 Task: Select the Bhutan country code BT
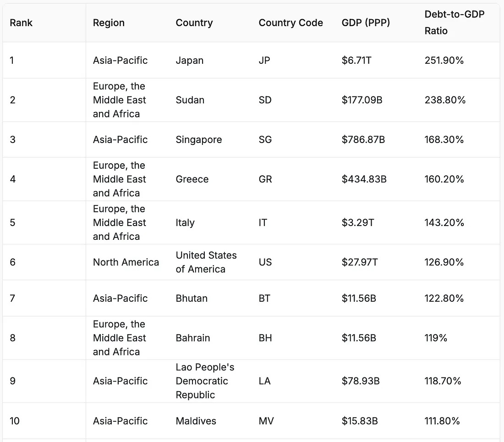264,298
